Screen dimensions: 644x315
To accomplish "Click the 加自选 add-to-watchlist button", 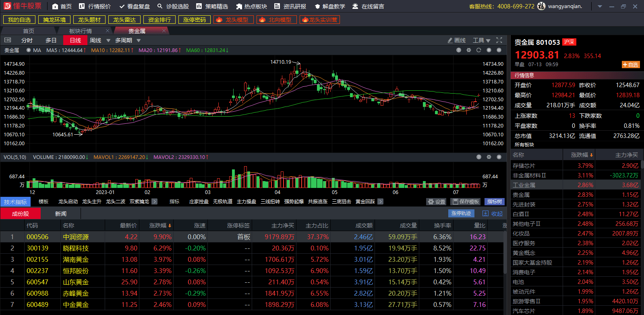I will (x=630, y=65).
